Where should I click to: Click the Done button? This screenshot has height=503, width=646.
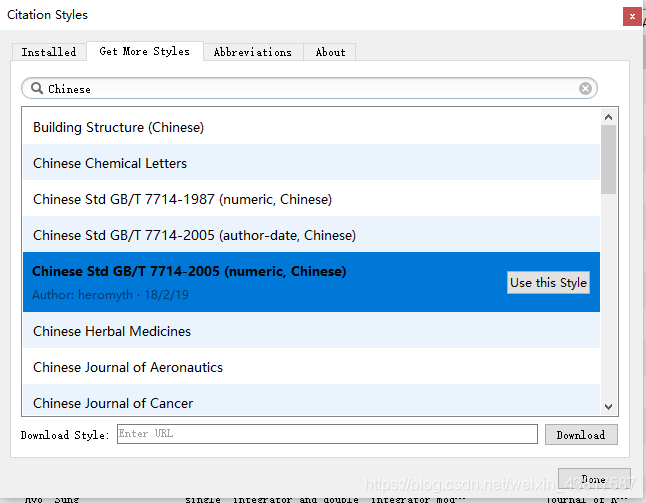pyautogui.click(x=594, y=479)
